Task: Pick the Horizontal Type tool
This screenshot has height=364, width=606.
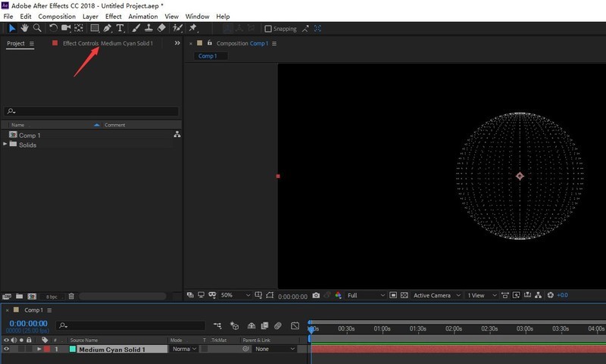Action: coord(119,28)
